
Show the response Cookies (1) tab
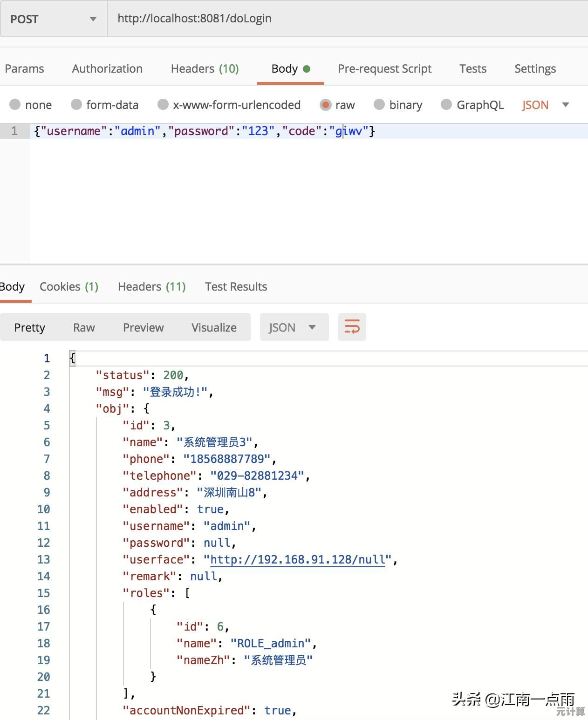69,286
